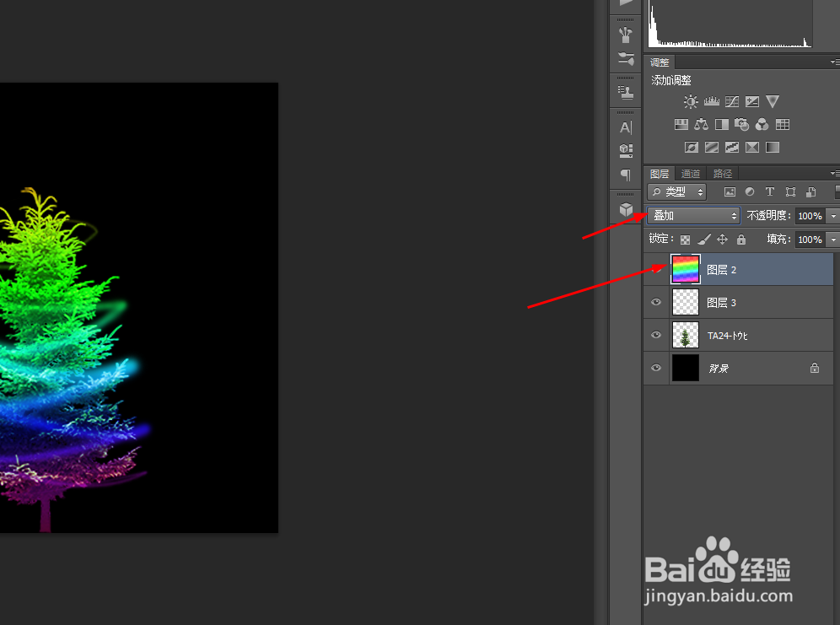Image resolution: width=840 pixels, height=625 pixels.
Task: Add a Posterize adjustment
Action: pos(712,148)
